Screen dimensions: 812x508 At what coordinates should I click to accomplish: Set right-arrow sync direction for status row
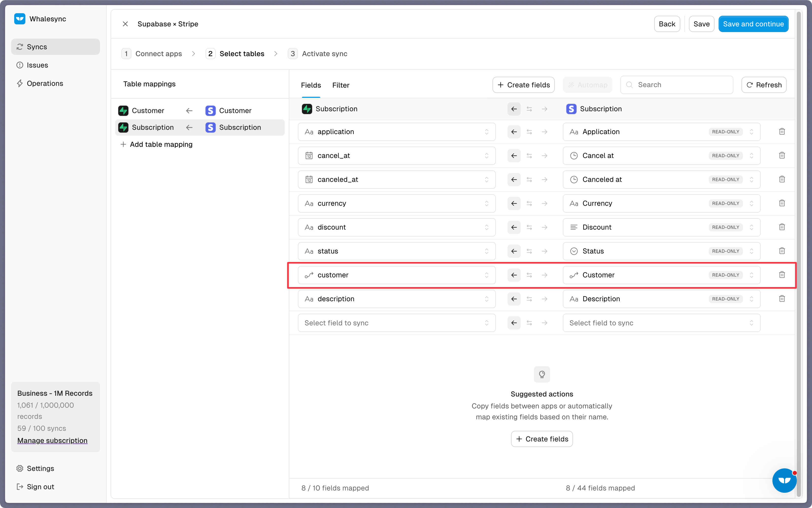[544, 251]
